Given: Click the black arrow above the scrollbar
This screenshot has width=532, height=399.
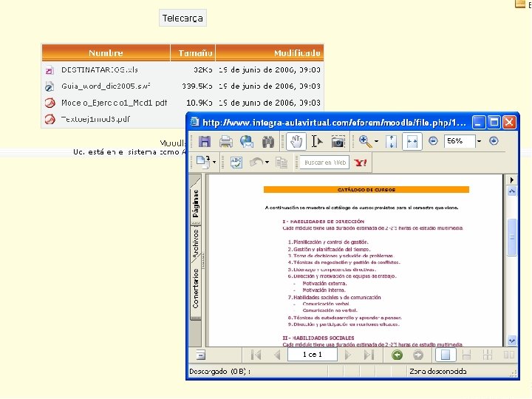Looking at the screenshot, I should pos(512,180).
